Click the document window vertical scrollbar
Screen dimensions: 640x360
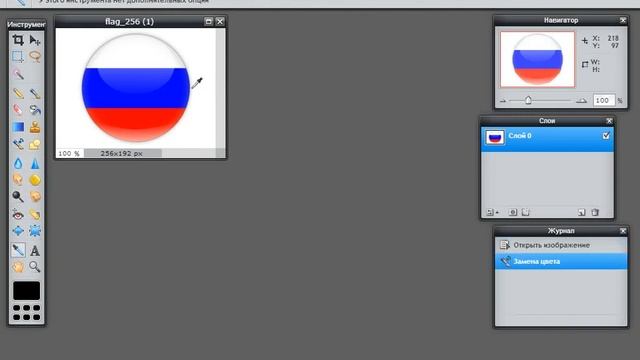[220, 88]
